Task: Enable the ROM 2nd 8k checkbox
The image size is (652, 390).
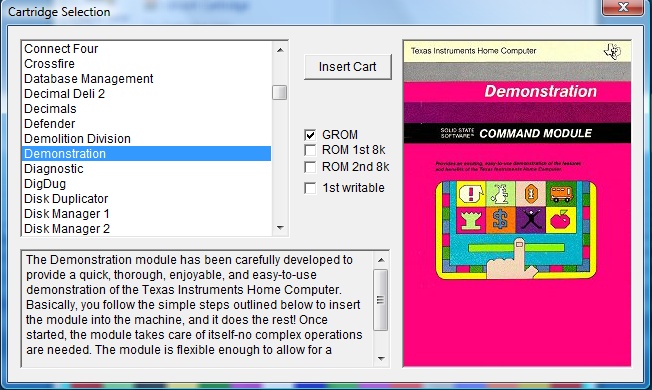Action: pos(310,167)
